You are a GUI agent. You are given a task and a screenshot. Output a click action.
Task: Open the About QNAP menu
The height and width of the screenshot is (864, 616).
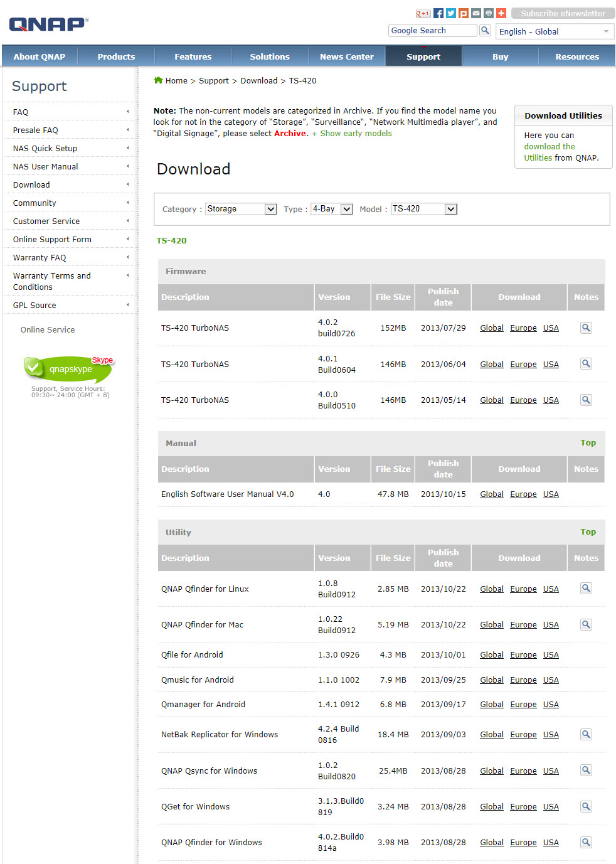[40, 56]
